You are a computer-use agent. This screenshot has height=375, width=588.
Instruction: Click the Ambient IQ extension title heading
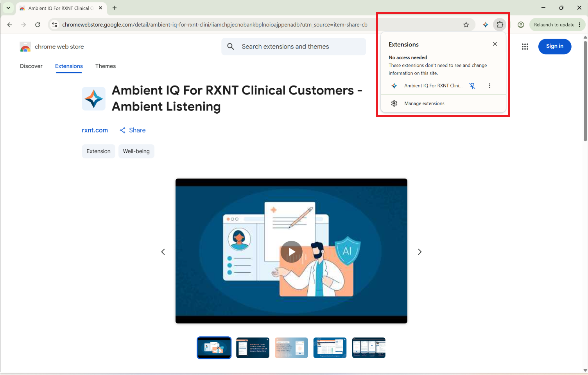click(x=237, y=98)
